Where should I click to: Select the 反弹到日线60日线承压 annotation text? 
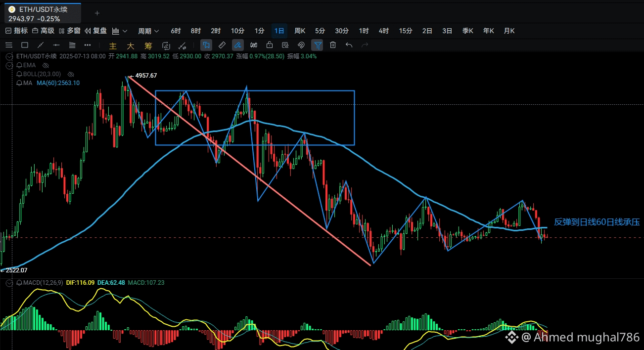[597, 222]
